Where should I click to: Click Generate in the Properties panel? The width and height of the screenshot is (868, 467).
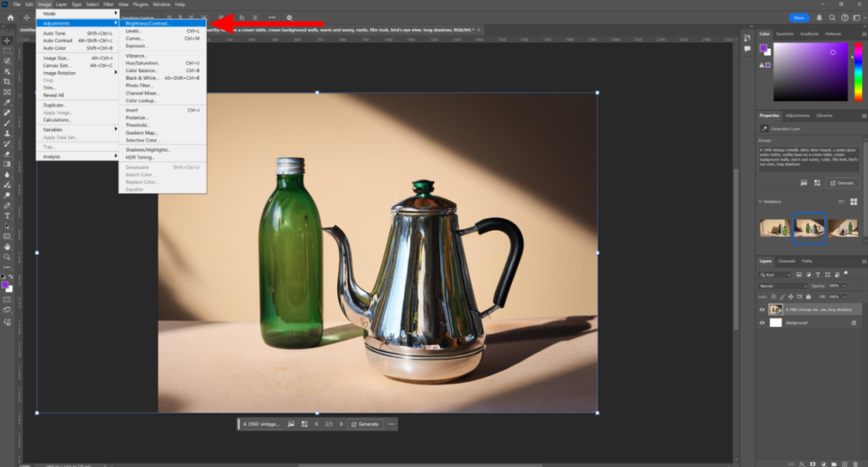coord(842,183)
